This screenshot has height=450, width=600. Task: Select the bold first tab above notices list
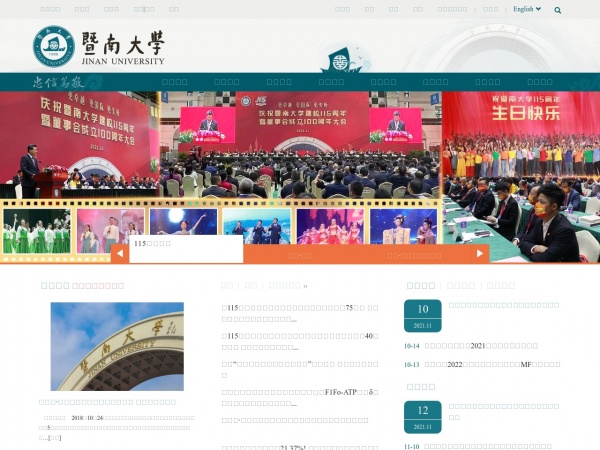point(420,285)
